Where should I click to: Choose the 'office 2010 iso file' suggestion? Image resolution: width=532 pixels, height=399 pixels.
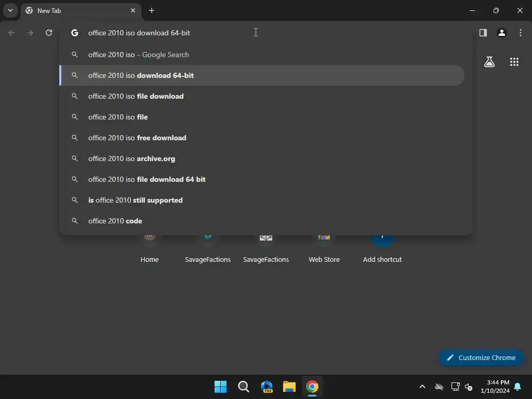pyautogui.click(x=262, y=117)
